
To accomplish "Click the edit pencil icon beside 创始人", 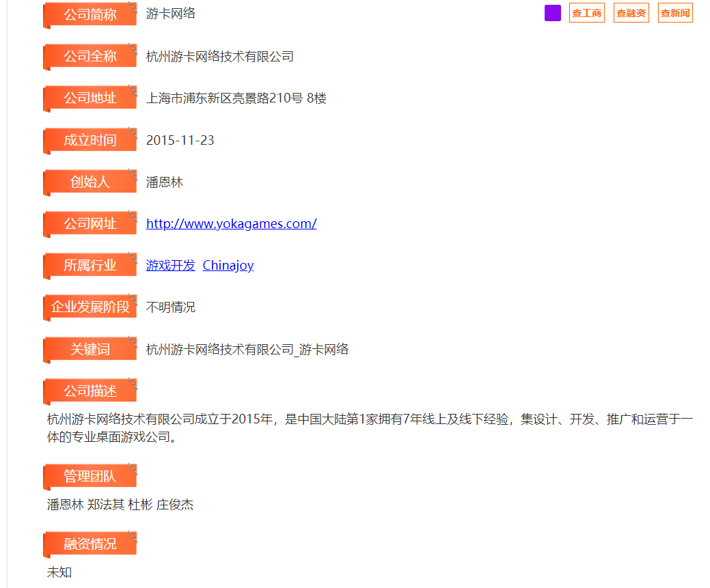I will 134,175.
